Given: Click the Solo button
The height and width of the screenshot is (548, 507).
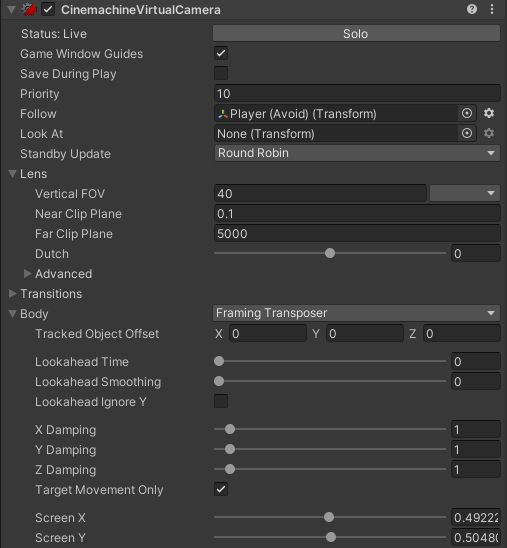Looking at the screenshot, I should [356, 34].
